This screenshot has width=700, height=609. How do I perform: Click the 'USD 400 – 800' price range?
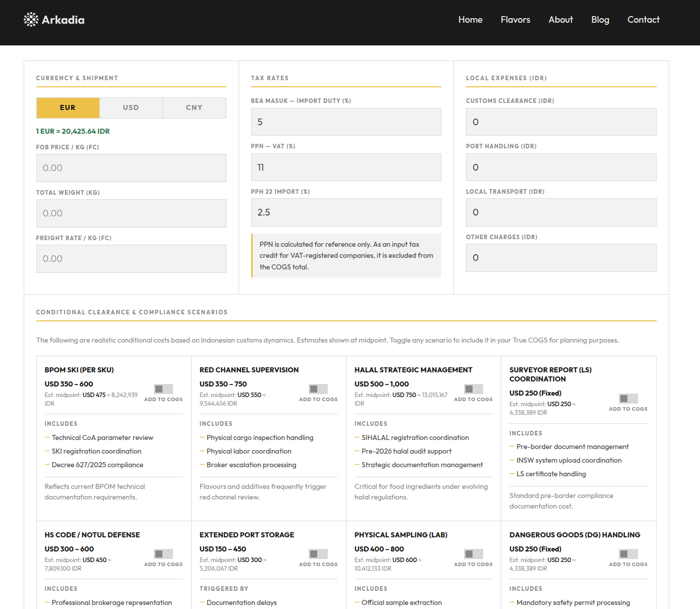[x=379, y=549]
